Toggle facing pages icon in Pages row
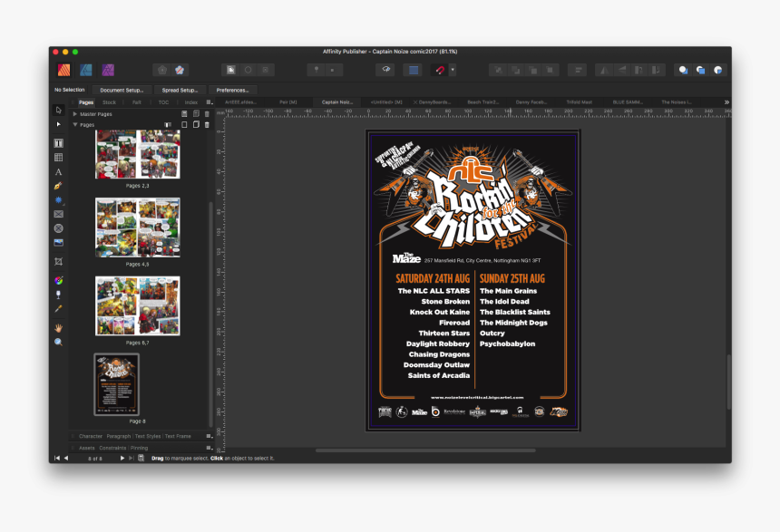Image resolution: width=780 pixels, height=532 pixels. 168,125
